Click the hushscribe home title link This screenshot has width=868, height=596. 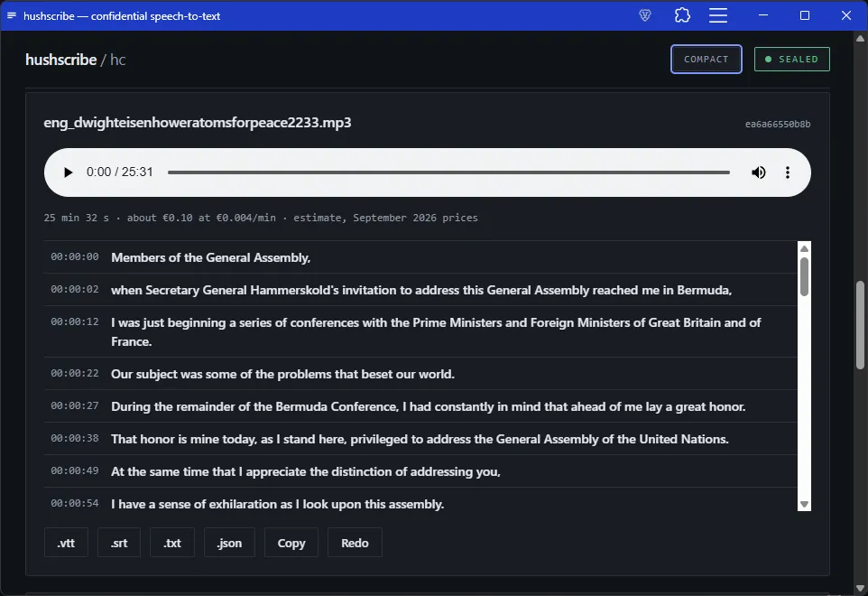(x=60, y=60)
